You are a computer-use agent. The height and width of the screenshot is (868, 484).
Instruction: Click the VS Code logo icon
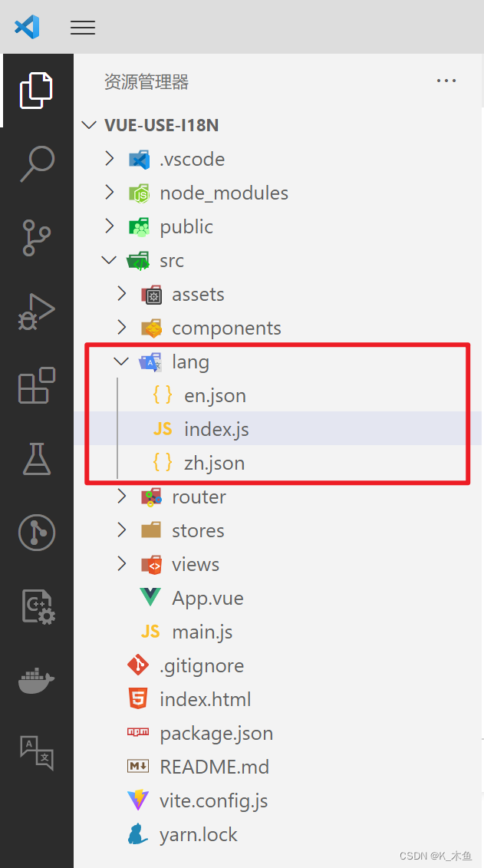click(x=27, y=27)
